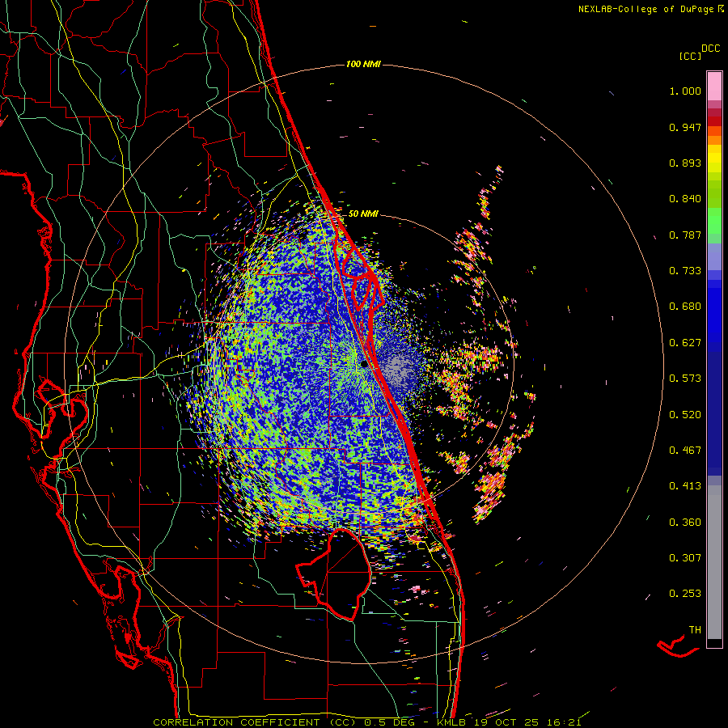Click the 0.467 scale value

click(x=685, y=451)
